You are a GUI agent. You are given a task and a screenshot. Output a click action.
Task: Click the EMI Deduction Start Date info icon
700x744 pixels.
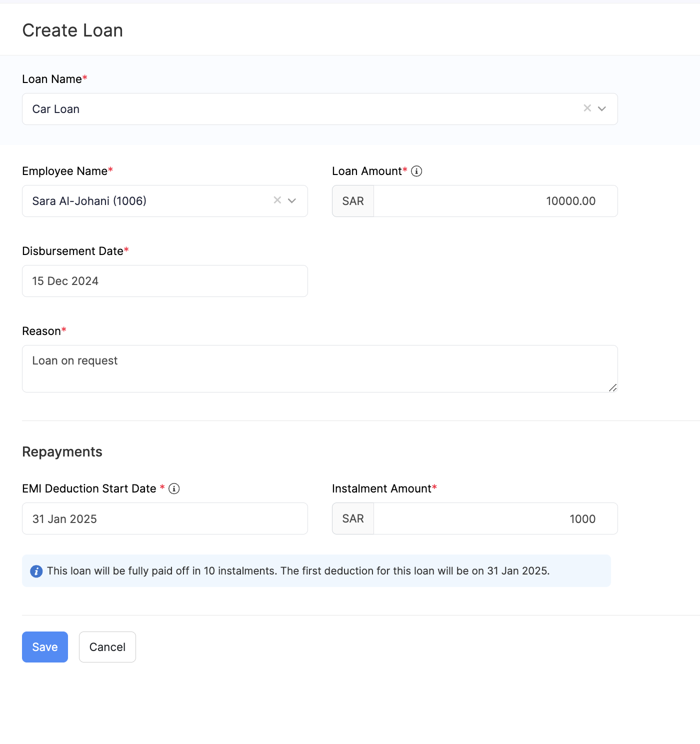174,488
